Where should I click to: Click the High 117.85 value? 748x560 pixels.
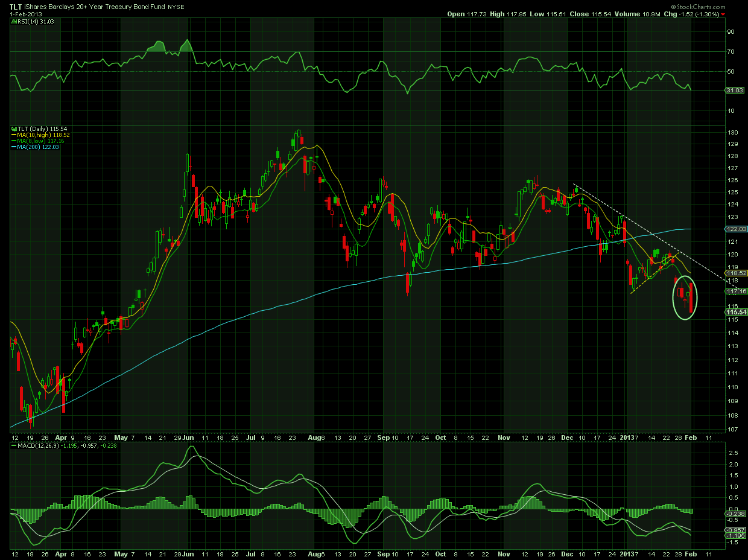(507, 14)
